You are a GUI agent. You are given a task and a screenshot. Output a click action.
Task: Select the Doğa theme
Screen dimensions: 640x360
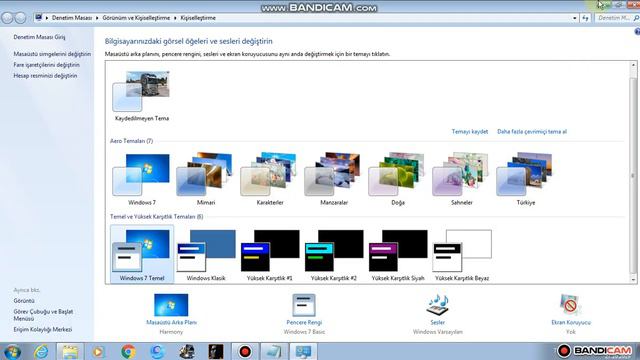pyautogui.click(x=398, y=179)
